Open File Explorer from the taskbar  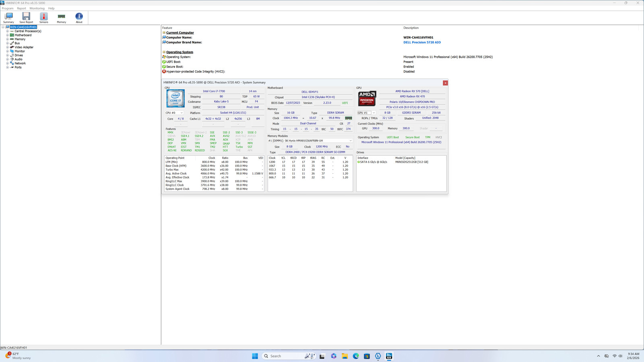tap(345, 356)
